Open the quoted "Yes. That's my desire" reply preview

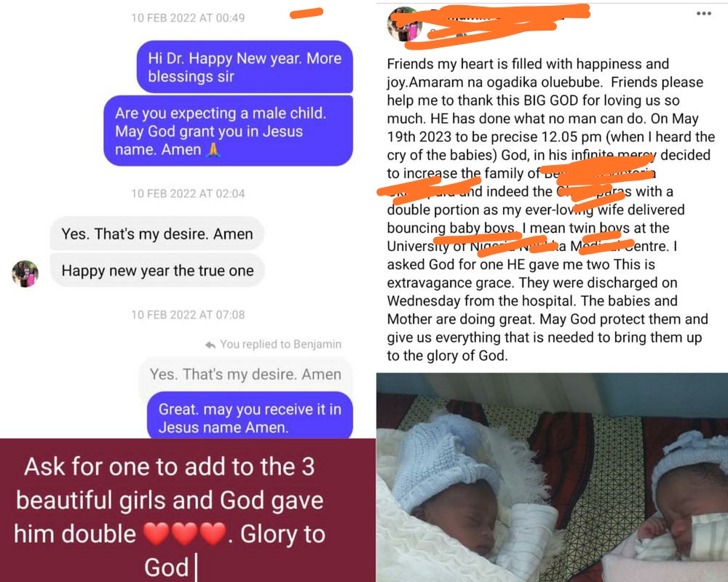tap(245, 374)
